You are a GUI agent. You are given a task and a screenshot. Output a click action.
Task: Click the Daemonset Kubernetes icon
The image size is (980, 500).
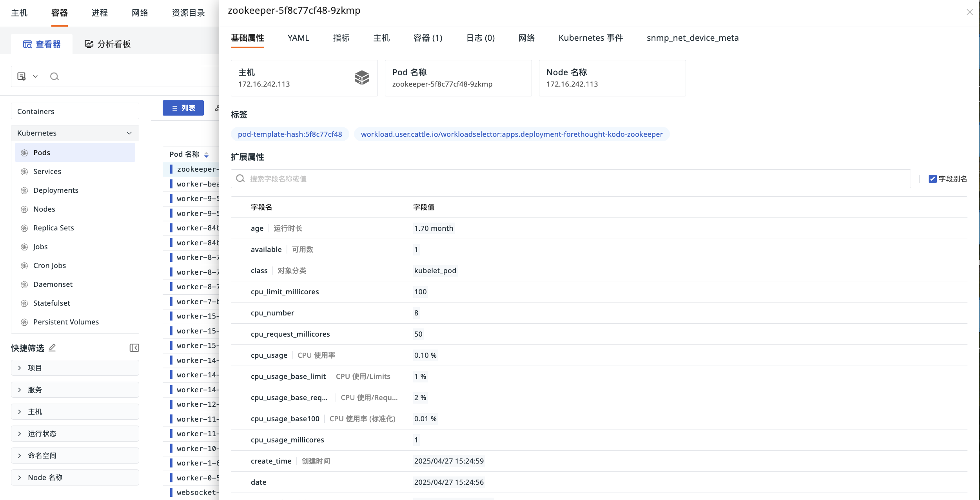pos(24,284)
